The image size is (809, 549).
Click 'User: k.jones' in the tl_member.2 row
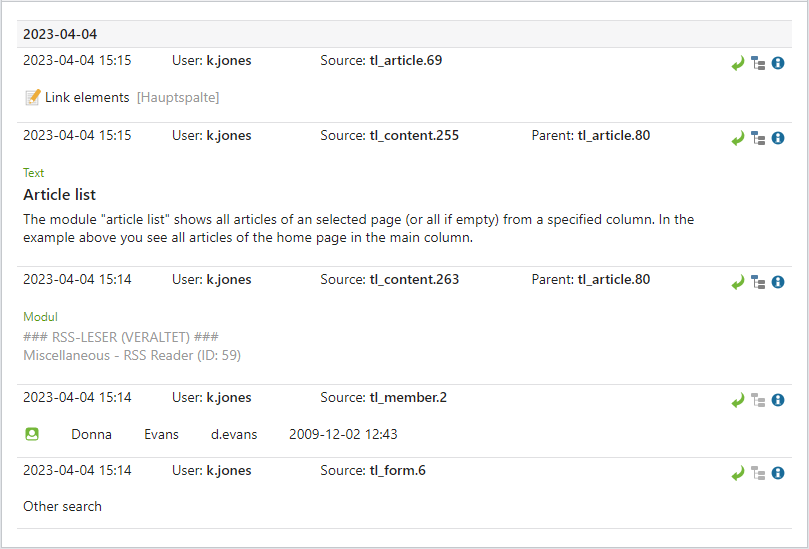(x=212, y=397)
